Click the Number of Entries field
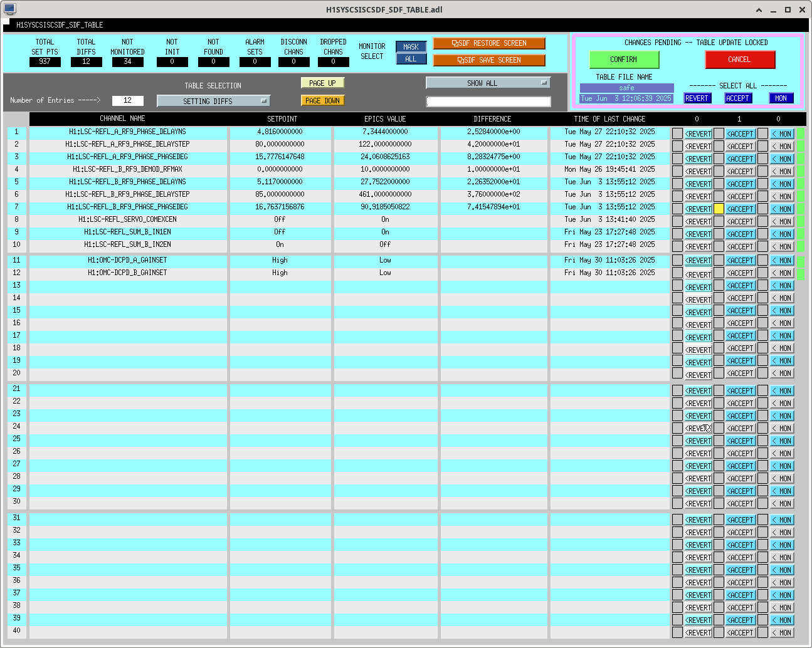 point(127,100)
